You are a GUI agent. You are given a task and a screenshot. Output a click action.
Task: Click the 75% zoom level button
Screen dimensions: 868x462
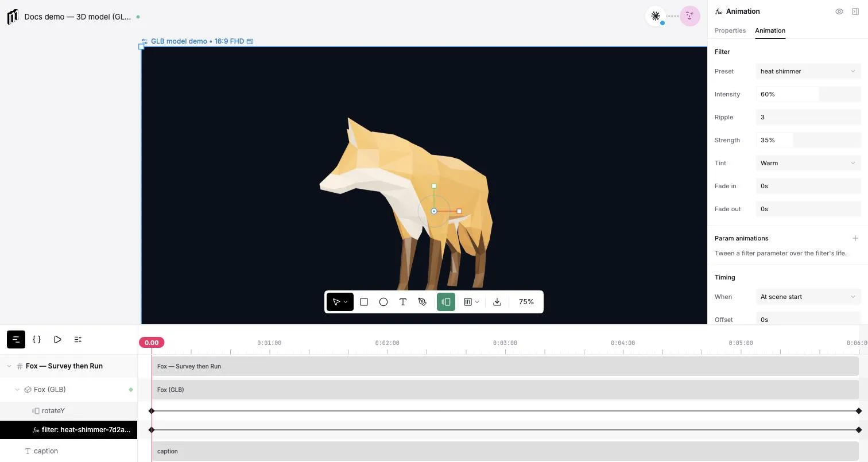[526, 302]
